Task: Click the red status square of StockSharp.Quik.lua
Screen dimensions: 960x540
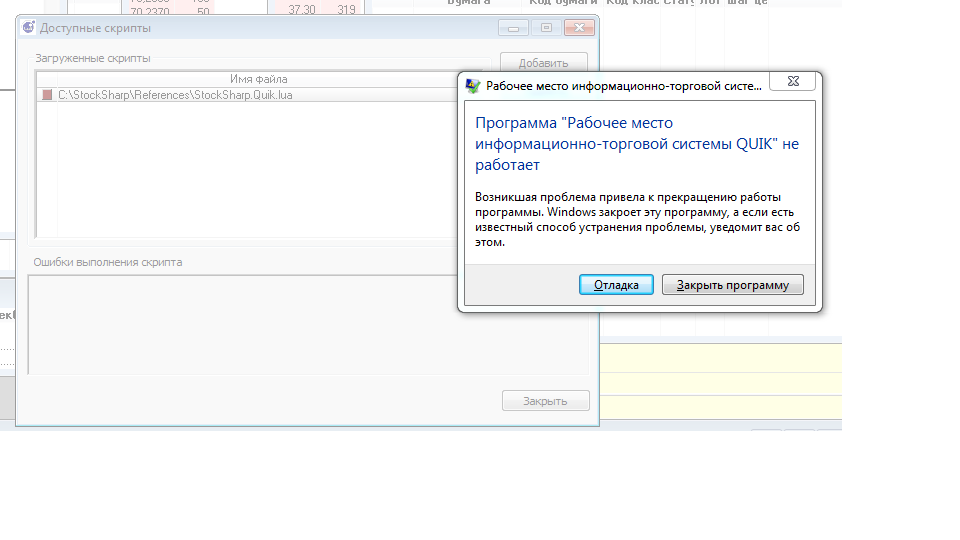Action: [x=47, y=95]
